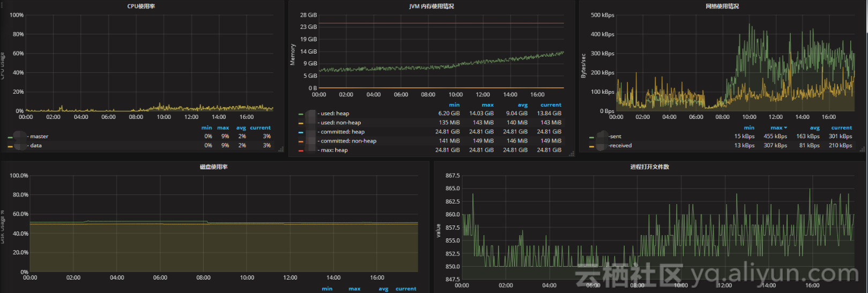868x293 pixels.
Task: Click the resize handle of CPU panel
Action: [281, 149]
